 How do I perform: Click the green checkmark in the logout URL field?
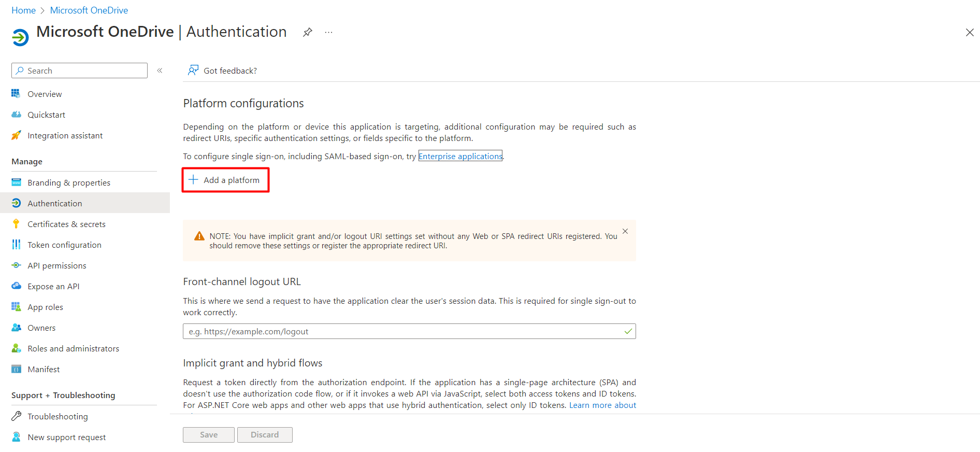[628, 331]
